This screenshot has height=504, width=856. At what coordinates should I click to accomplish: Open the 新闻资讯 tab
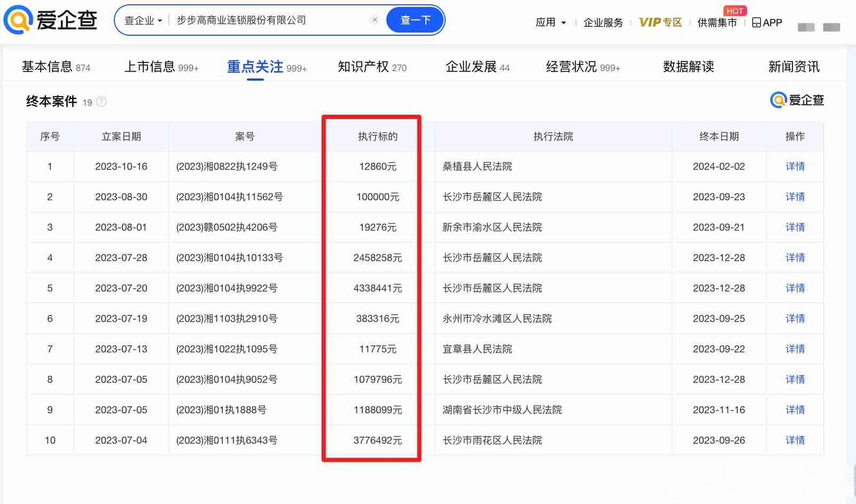(794, 67)
